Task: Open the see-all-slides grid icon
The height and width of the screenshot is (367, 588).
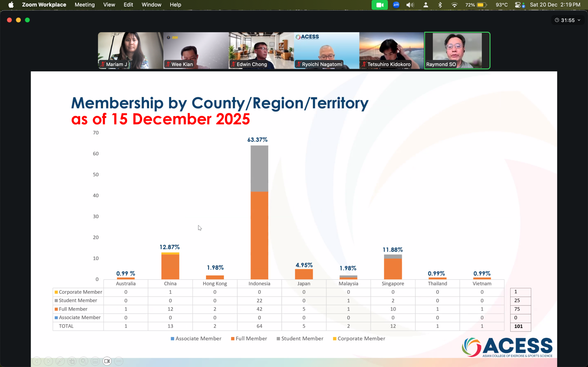Action: coord(72,361)
